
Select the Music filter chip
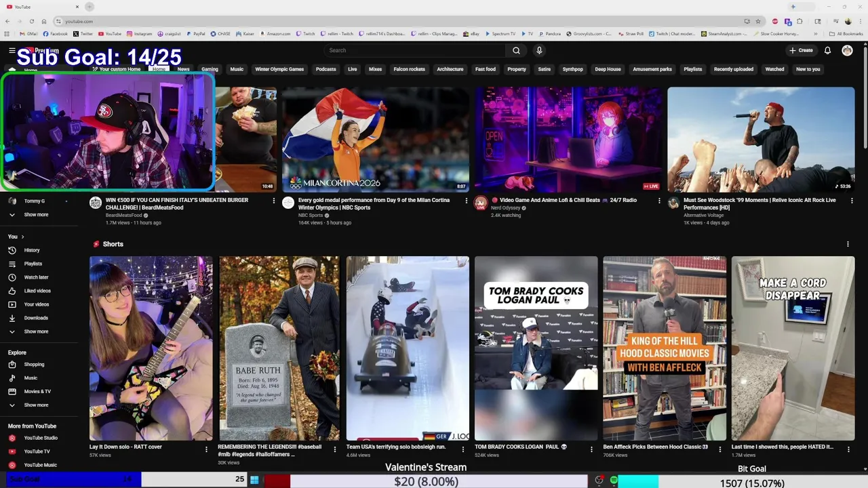(237, 69)
